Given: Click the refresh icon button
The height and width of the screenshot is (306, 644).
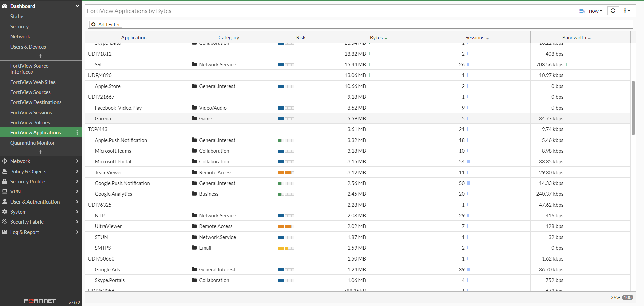Looking at the screenshot, I should point(613,11).
